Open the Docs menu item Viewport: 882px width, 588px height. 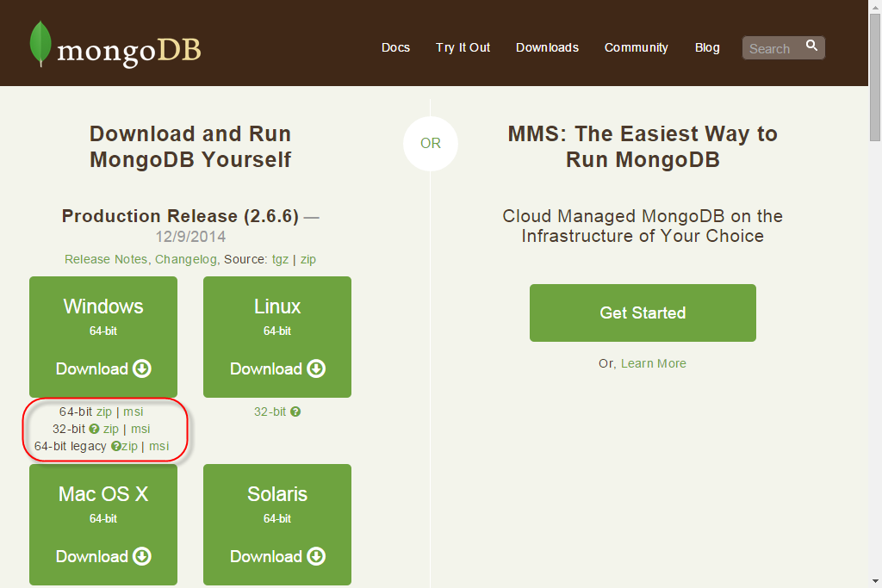pos(395,47)
